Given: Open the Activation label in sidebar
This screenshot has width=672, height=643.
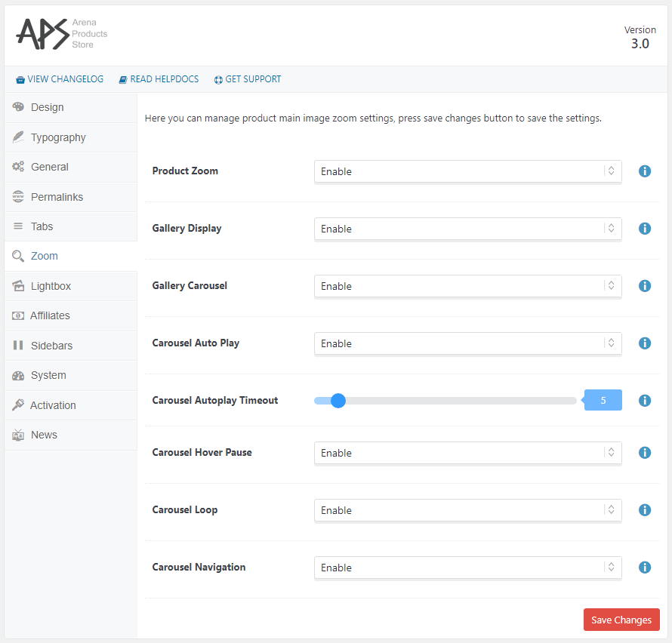Looking at the screenshot, I should coord(53,405).
